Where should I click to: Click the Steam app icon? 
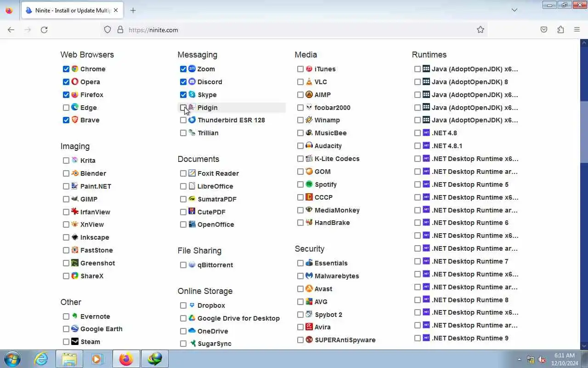click(x=75, y=341)
